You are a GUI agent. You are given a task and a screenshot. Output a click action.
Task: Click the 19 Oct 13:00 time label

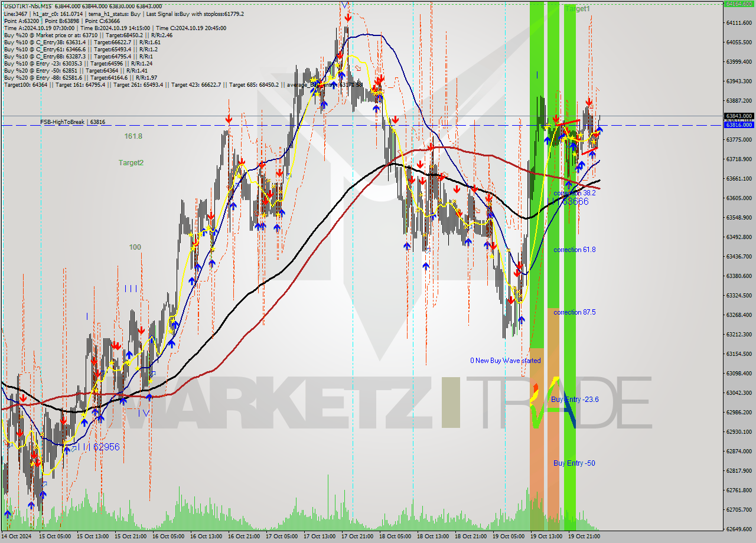(x=545, y=537)
